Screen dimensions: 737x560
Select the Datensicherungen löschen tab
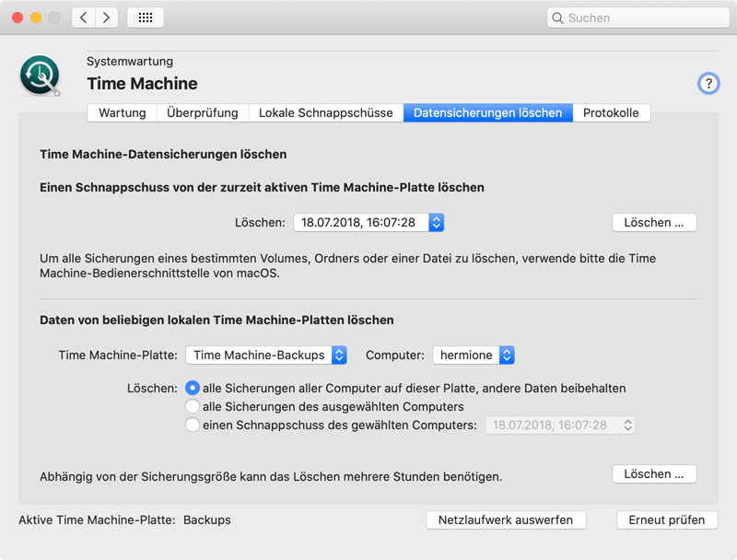click(x=488, y=112)
